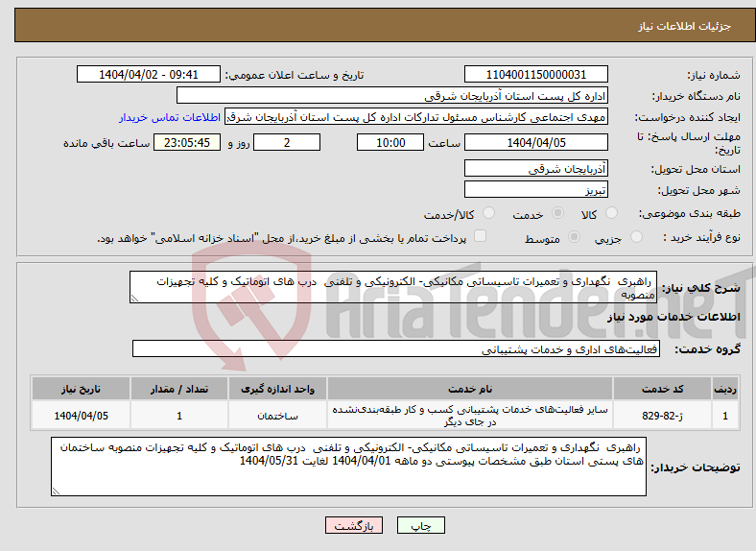This screenshot has height=551, width=756.
Task: Open the اطلاعات تماس خریدار link
Action: coord(170,117)
